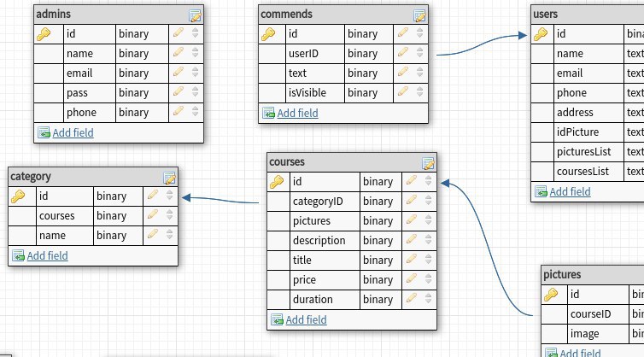Open the edit table icon for admins
The image size is (644, 357).
click(x=195, y=15)
